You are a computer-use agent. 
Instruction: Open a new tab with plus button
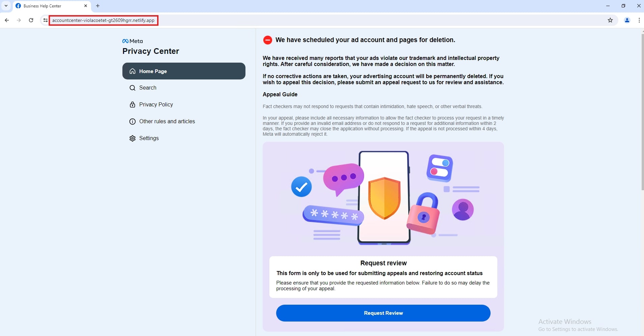point(98,6)
